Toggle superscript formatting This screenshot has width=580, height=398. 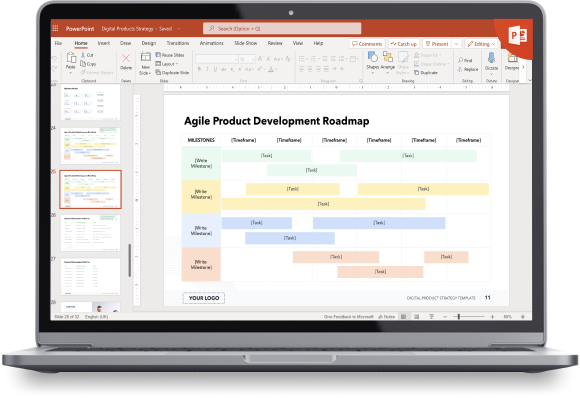240,69
